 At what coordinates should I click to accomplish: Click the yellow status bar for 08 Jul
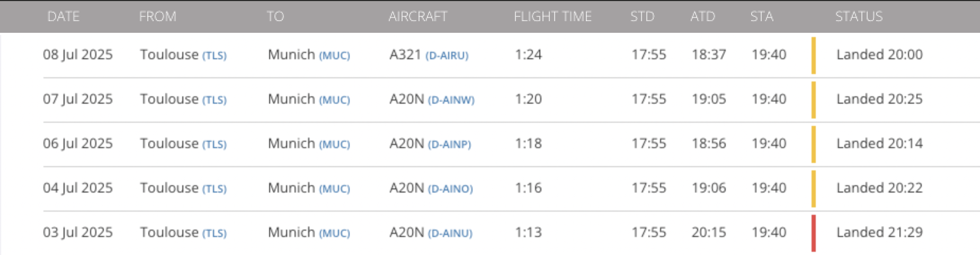(813, 55)
